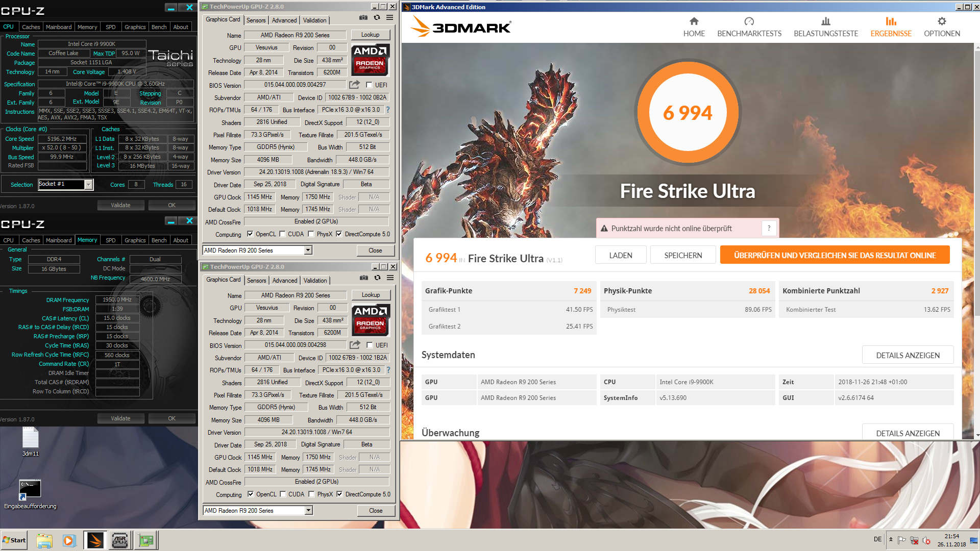
Task: Switch to the SPD tab in bottom CPU-Z
Action: click(x=111, y=240)
